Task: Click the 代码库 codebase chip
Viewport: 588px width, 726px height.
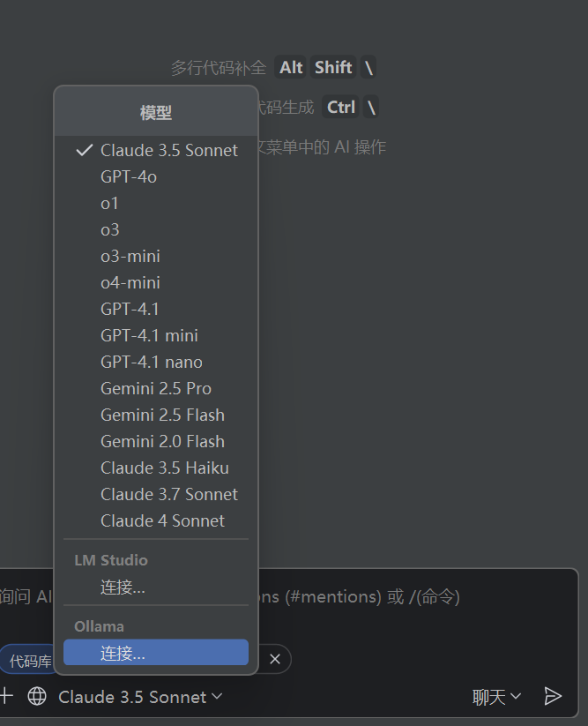Action: 30,661
